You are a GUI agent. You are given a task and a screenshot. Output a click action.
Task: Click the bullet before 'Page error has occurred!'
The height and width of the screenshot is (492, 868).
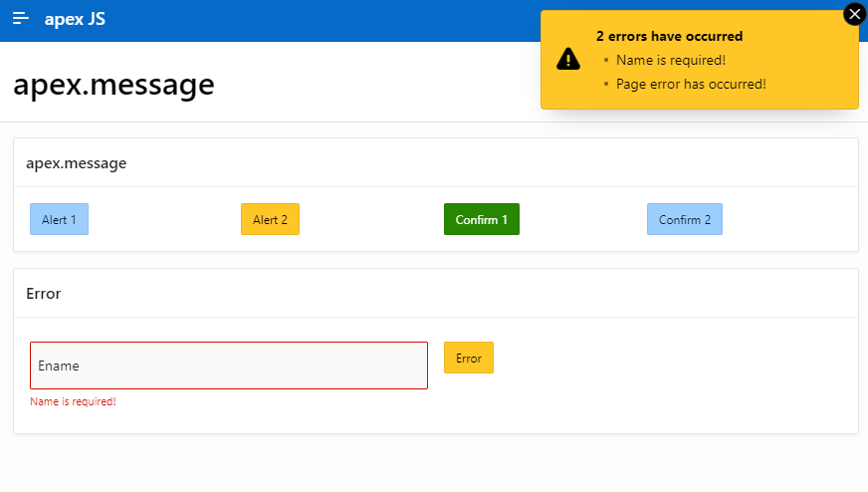tap(606, 84)
